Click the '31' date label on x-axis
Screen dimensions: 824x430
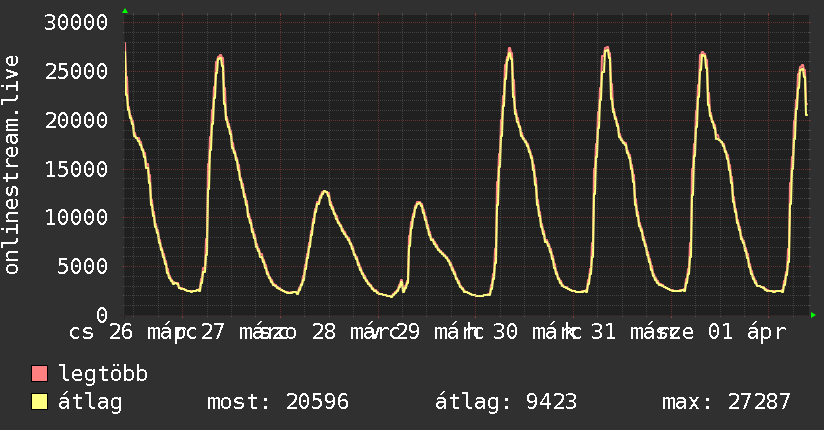[x=603, y=332]
